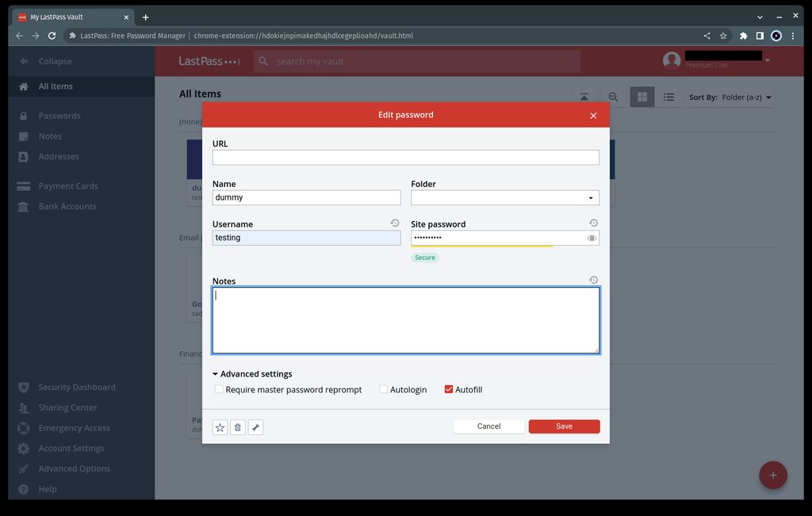Enable the Autologin checkbox
The width and height of the screenshot is (812, 516).
pos(383,389)
